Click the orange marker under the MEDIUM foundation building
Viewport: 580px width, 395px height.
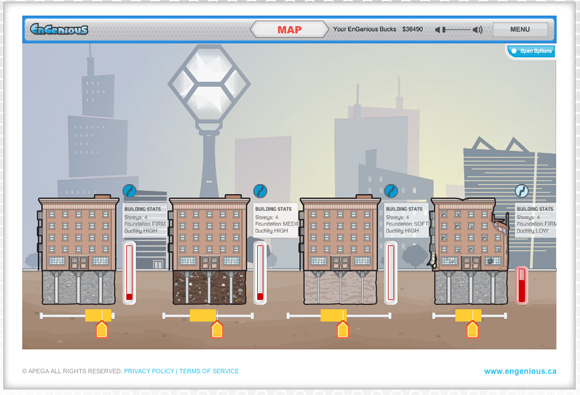[217, 330]
